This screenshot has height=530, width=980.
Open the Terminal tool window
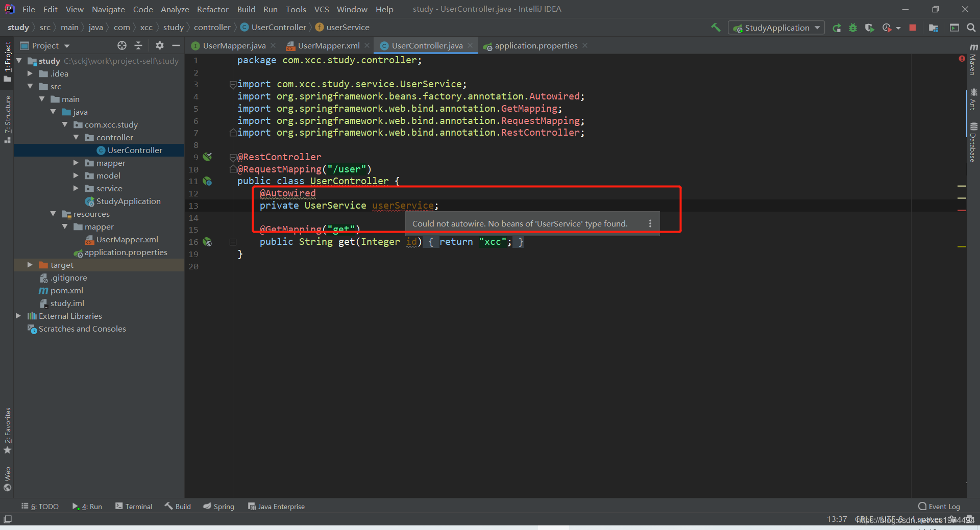[134, 507]
